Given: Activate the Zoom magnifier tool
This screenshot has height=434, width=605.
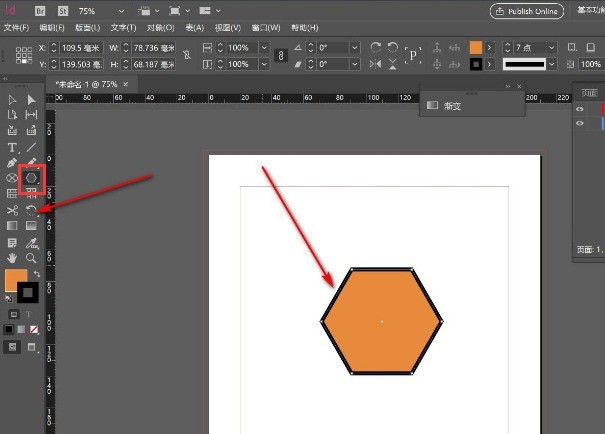Looking at the screenshot, I should [31, 257].
